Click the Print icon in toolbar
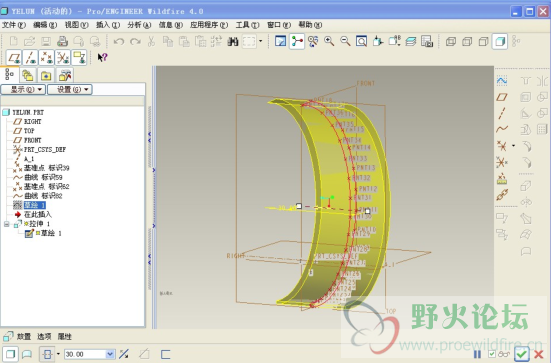552x363 pixels. tap(62, 42)
